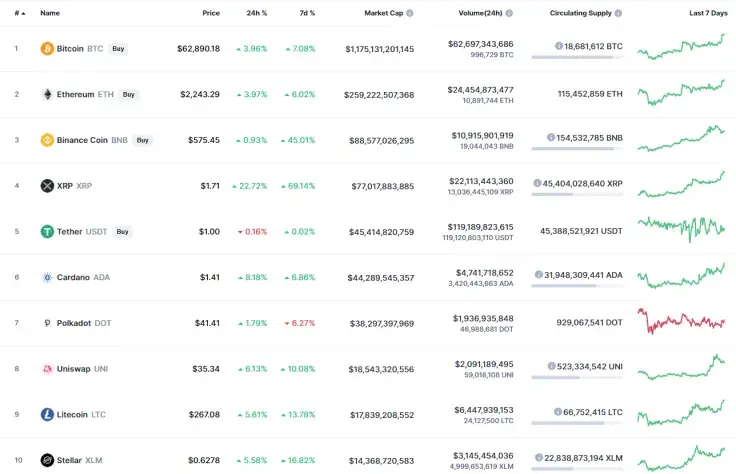Click the Ethereum logo icon
The image size is (736, 474).
[x=47, y=94]
